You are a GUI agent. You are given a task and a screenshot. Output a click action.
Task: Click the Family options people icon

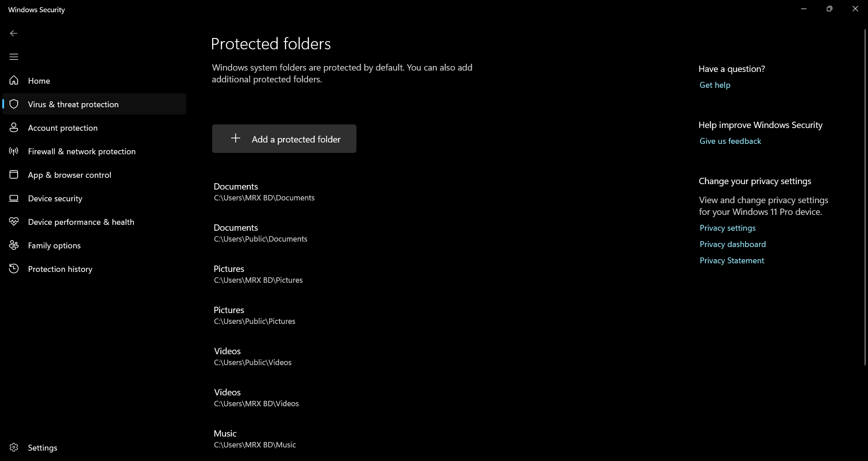click(14, 245)
